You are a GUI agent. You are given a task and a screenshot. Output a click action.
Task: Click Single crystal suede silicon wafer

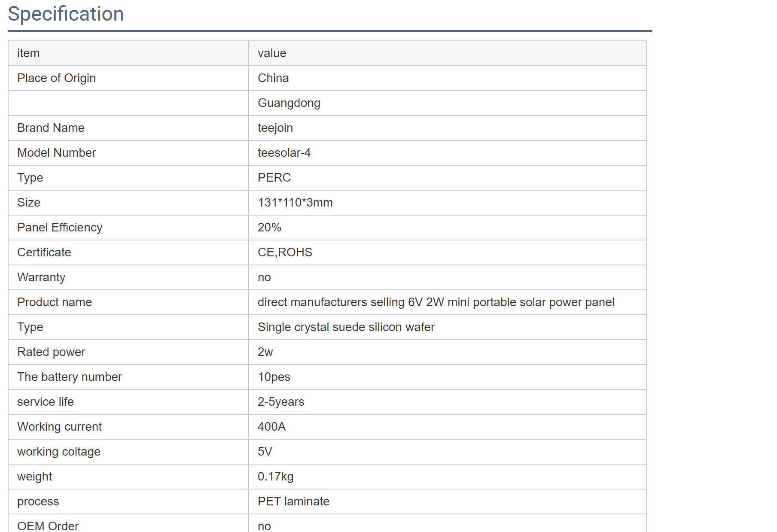click(346, 327)
